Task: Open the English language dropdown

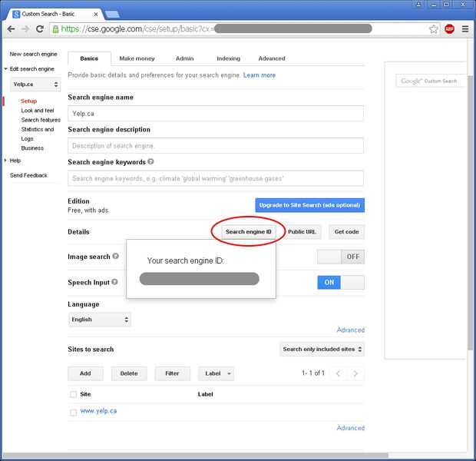Action: (x=100, y=320)
